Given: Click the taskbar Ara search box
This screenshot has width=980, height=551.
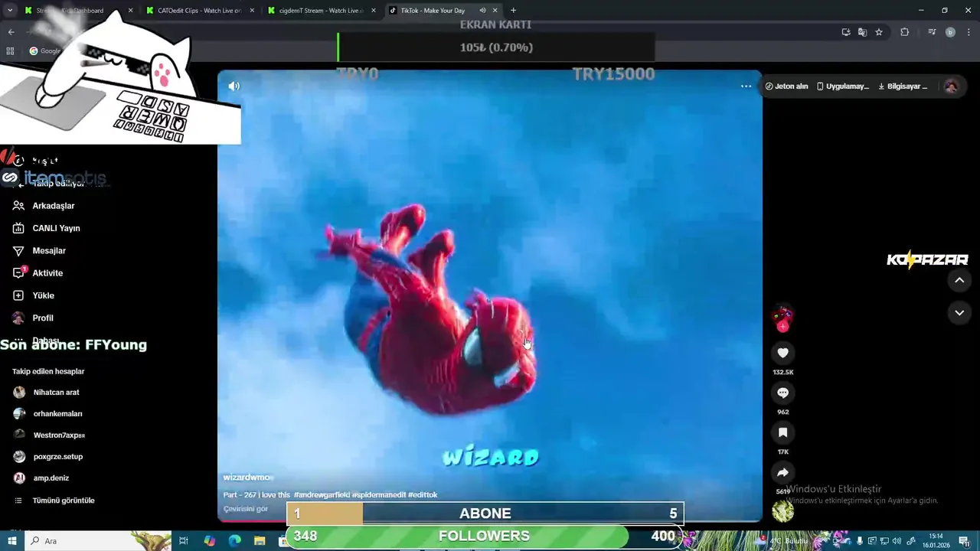Looking at the screenshot, I should [x=98, y=541].
